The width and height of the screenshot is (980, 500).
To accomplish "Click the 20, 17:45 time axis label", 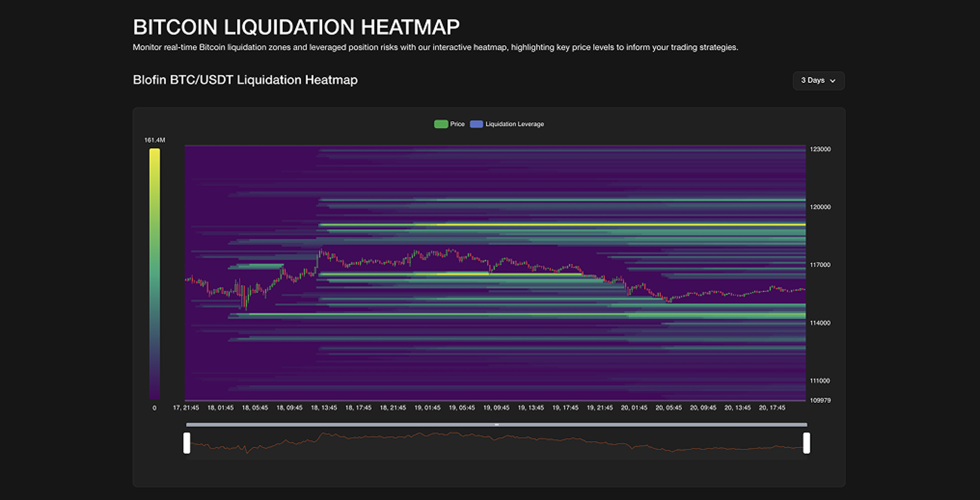I will pos(773,407).
